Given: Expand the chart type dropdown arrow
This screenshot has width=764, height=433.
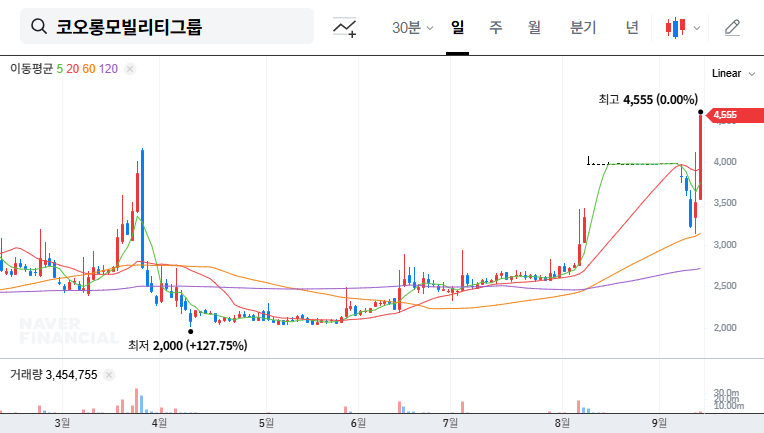Looking at the screenshot, I should tap(697, 28).
